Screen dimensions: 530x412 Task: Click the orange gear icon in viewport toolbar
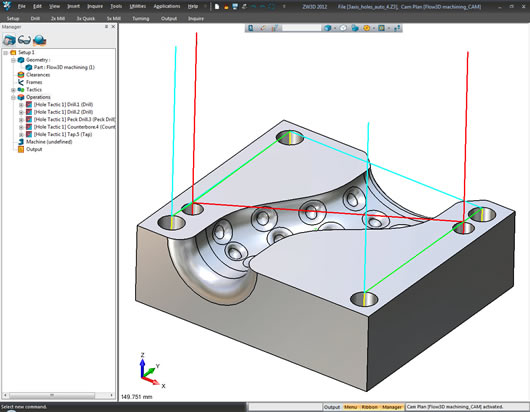click(x=366, y=28)
